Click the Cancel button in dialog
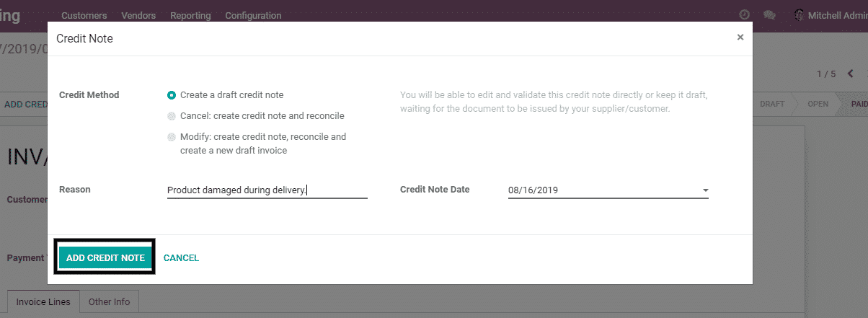Image resolution: width=868 pixels, height=318 pixels. [181, 257]
